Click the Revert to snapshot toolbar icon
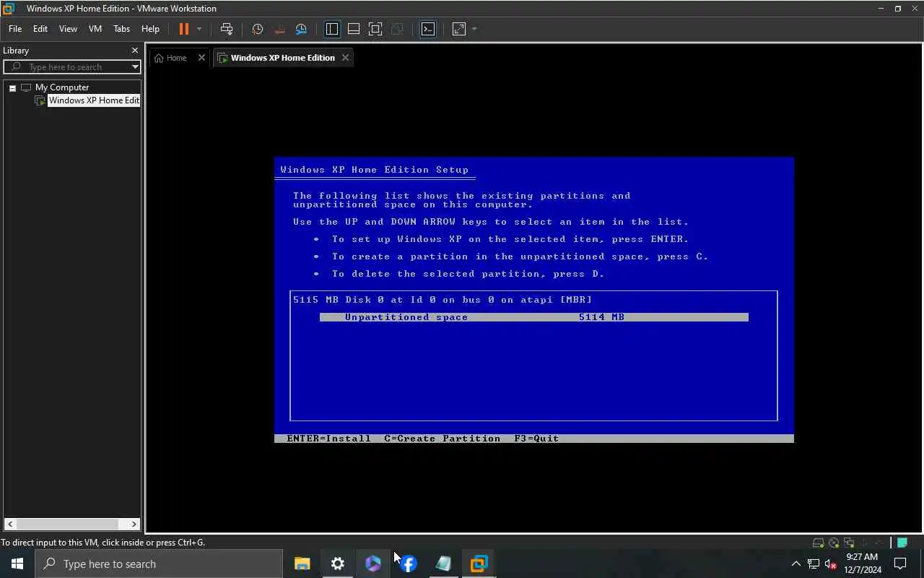The height and width of the screenshot is (578, 924). click(x=279, y=29)
